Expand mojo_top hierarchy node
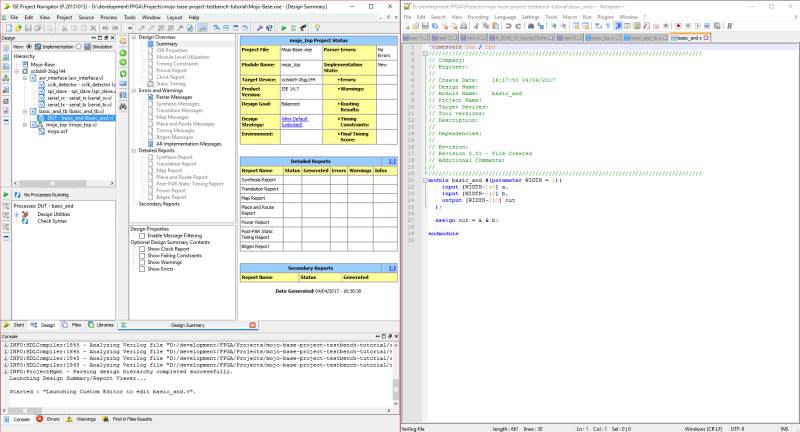 click(x=25, y=124)
